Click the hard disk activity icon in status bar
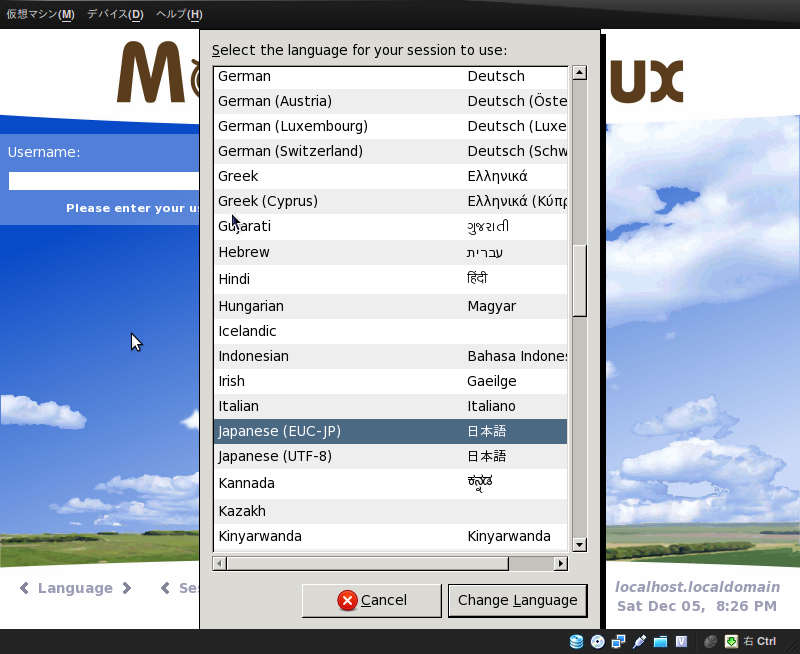Viewport: 800px width, 654px height. point(575,642)
